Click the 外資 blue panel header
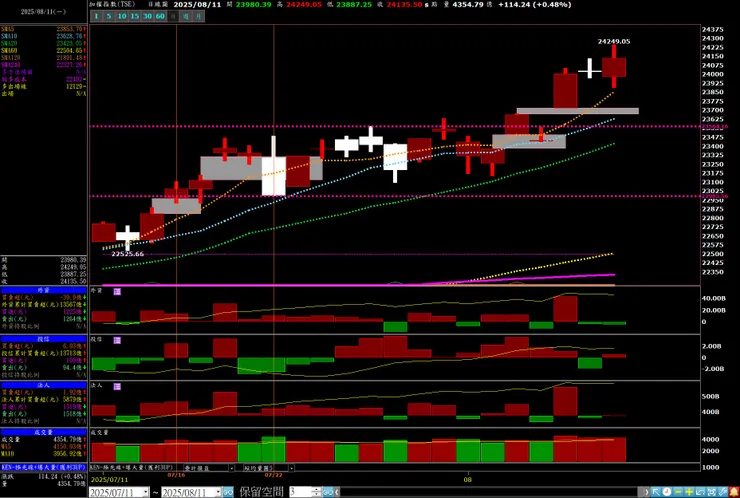The height and width of the screenshot is (498, 740). click(x=43, y=290)
